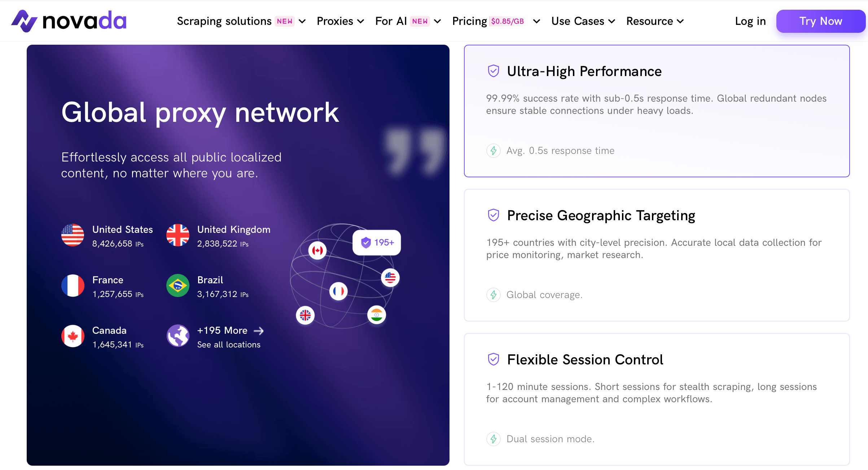Click the lightning icon beside Global coverage

coord(493,295)
